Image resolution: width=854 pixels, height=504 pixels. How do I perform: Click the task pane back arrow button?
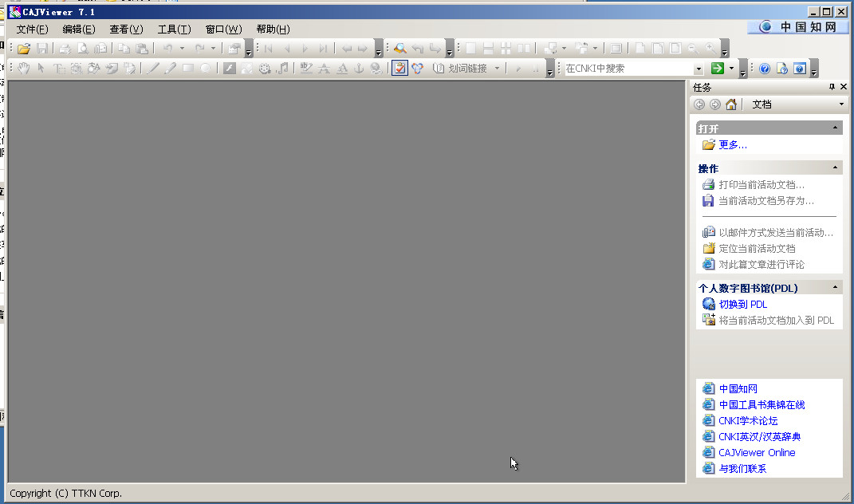(x=699, y=104)
